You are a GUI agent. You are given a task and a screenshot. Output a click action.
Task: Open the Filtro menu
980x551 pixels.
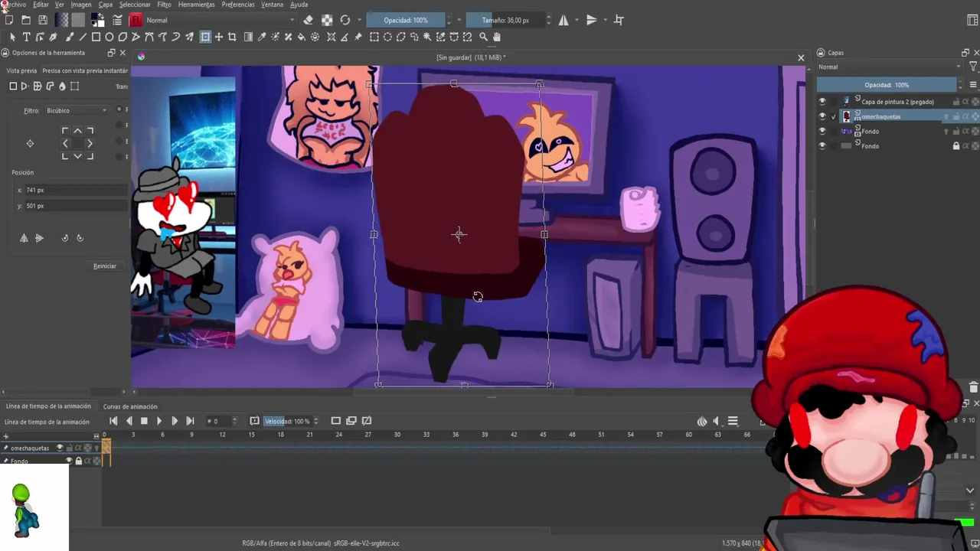(164, 5)
